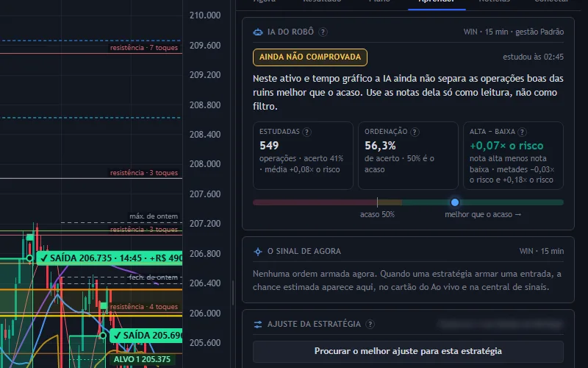Open the ALTA − BAIXA help question mark
The width and height of the screenshot is (588, 368).
pyautogui.click(x=522, y=132)
